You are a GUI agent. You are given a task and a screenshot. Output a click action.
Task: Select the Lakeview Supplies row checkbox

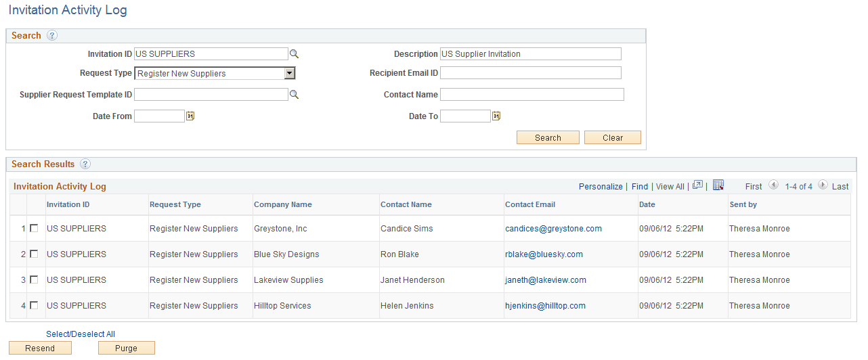click(33, 280)
